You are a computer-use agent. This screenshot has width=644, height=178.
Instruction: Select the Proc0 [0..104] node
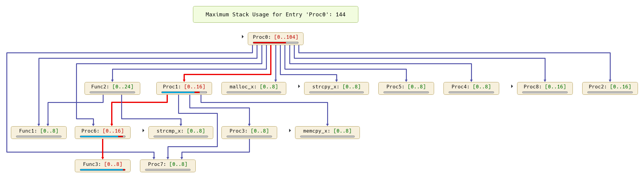click(x=276, y=39)
